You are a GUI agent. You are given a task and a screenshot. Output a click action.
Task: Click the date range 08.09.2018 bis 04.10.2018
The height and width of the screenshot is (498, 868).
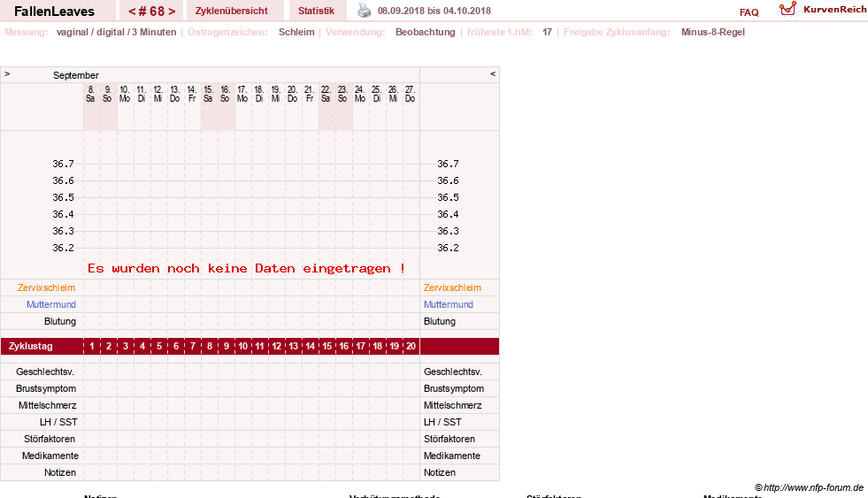click(x=434, y=11)
